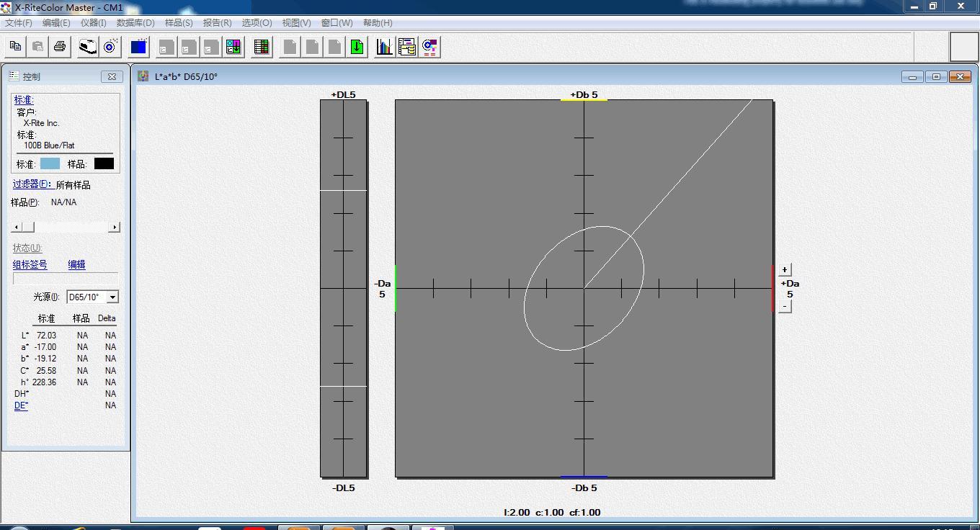Image resolution: width=980 pixels, height=530 pixels.
Task: Click the sample scrollbar right arrow
Action: 114,227
